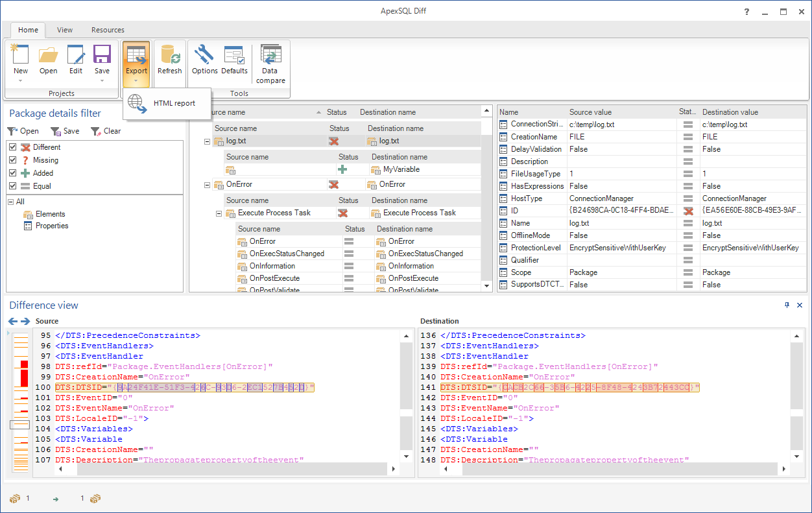Click different status icon for Execute Process Task

click(342, 213)
